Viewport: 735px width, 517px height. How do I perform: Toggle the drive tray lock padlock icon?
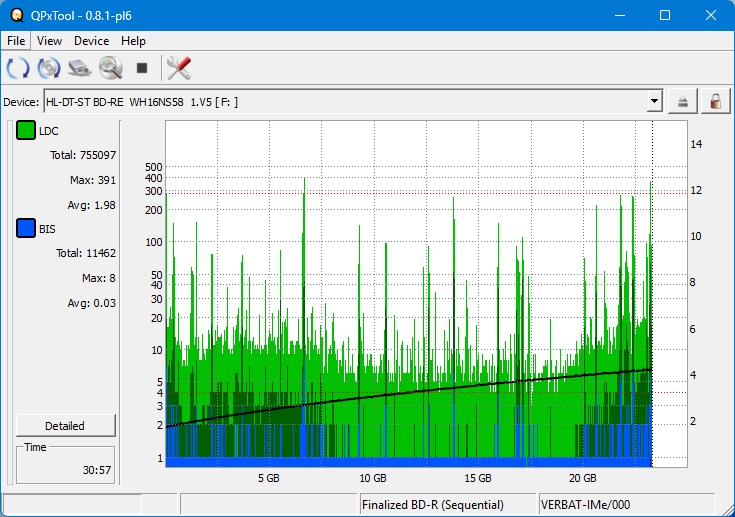[715, 101]
